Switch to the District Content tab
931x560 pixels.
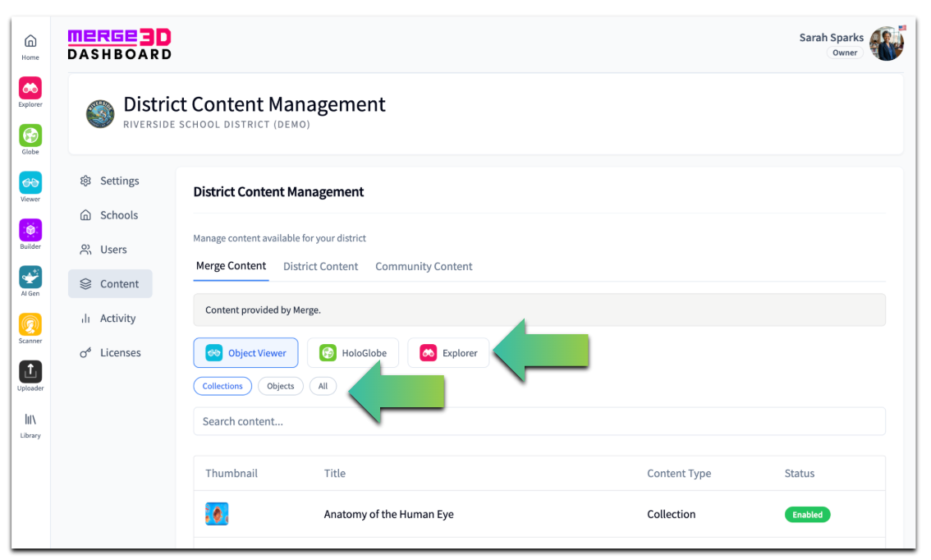click(x=321, y=267)
